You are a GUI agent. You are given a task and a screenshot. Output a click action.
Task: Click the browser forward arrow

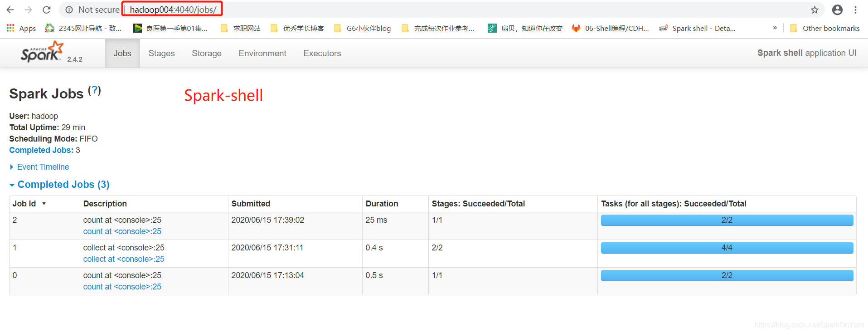(29, 10)
